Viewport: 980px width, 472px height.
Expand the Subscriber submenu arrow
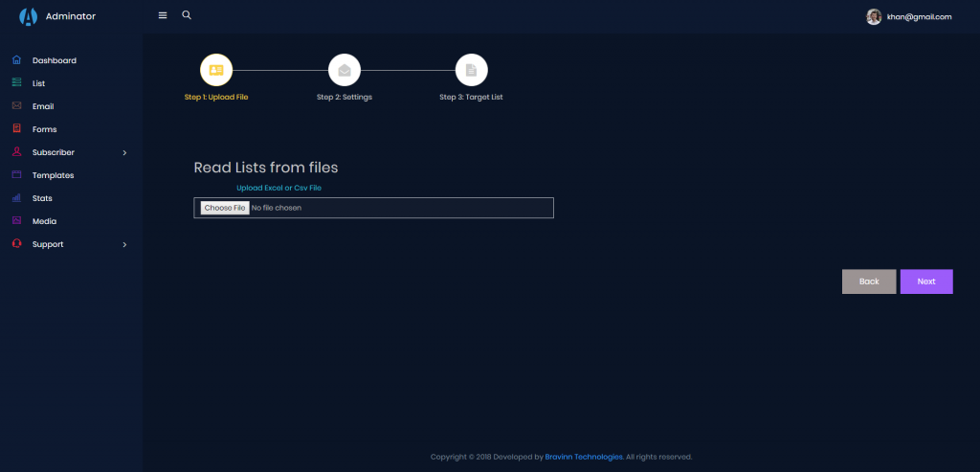pyautogui.click(x=124, y=152)
